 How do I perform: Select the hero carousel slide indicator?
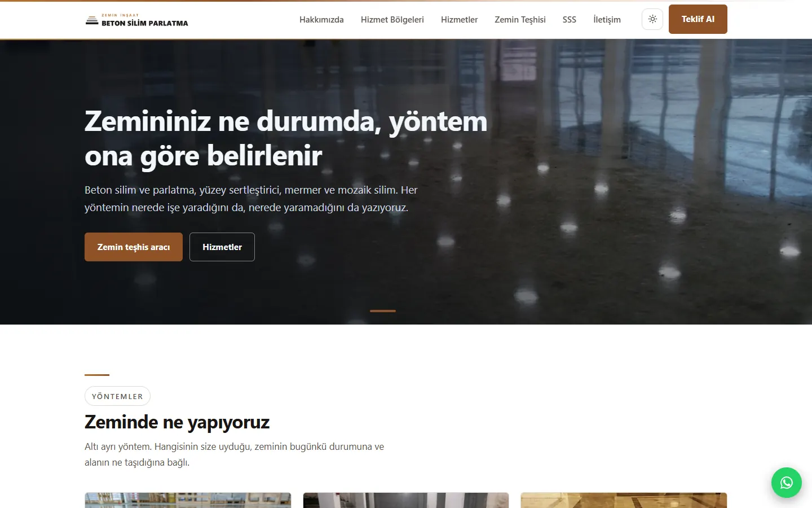383,311
